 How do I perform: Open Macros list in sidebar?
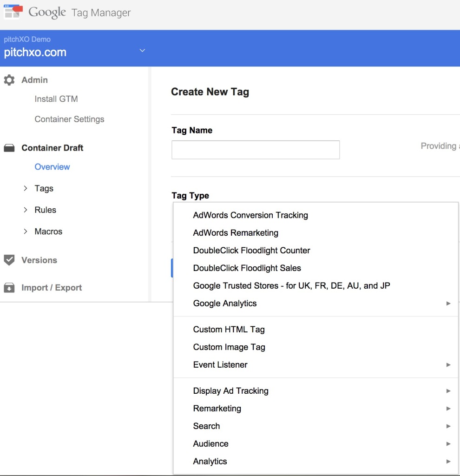[48, 231]
